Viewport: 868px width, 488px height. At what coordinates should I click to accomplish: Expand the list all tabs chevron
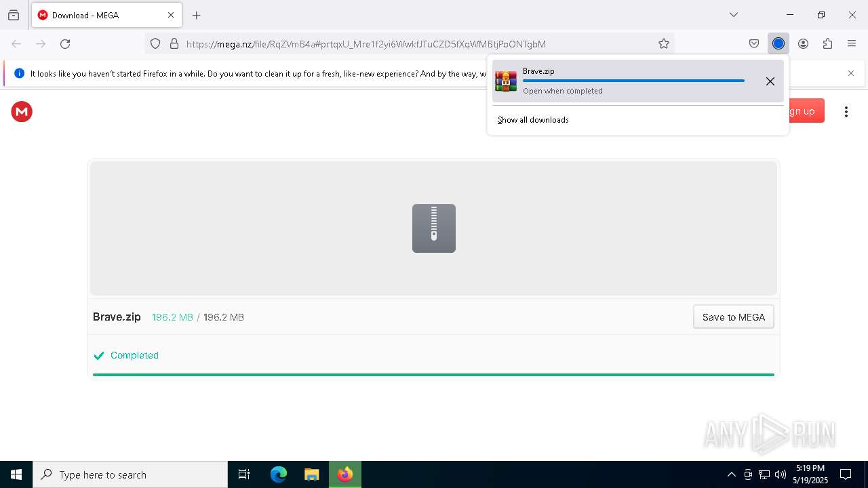[733, 15]
